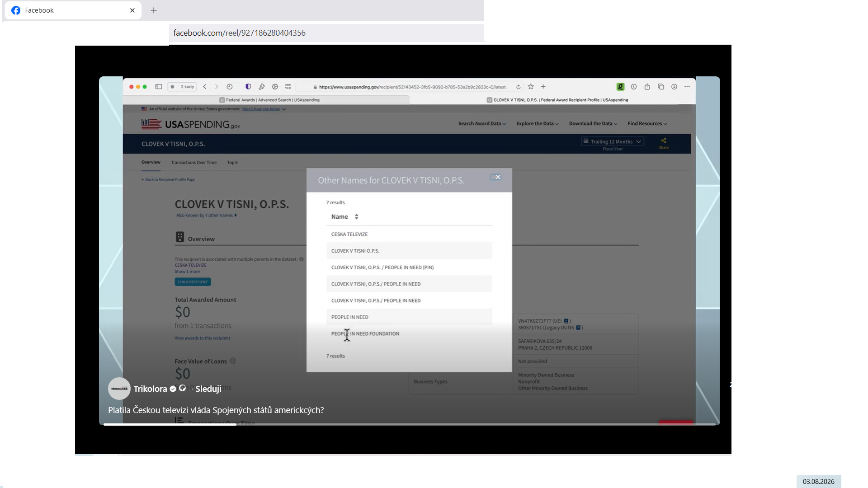This screenshot has width=868, height=488.
Task: Click the UEI glossary icon
Action: point(566,321)
